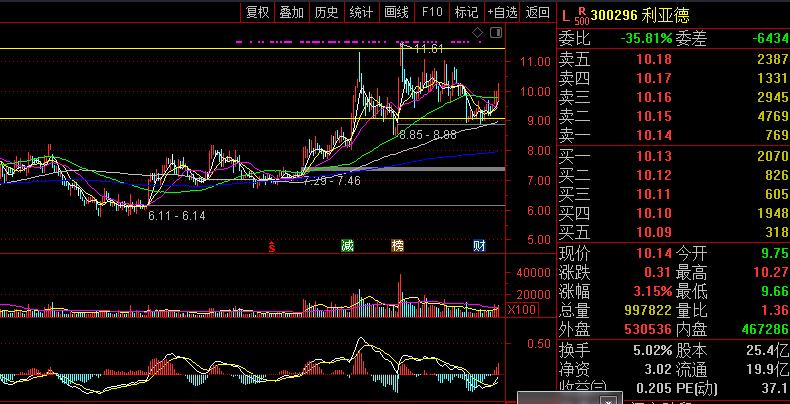Viewport: 790px width, 404px height.
Task: Add the stock with +自选
Action: 502,12
